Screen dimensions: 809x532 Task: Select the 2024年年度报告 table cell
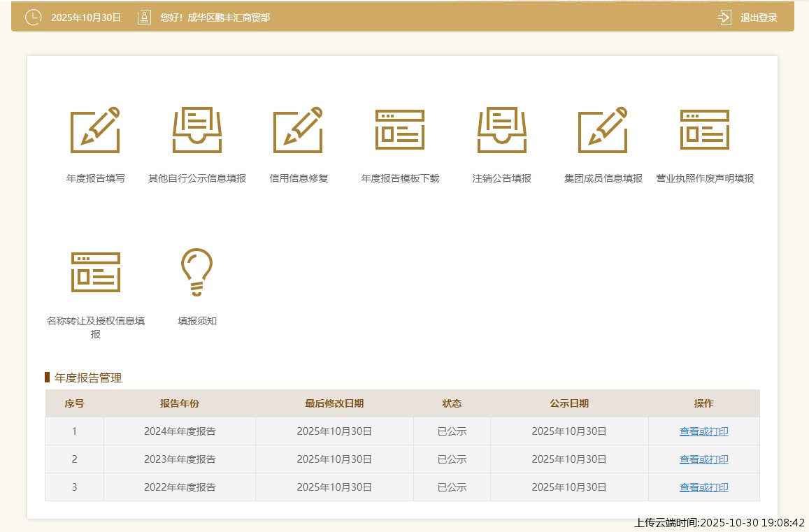(x=180, y=431)
